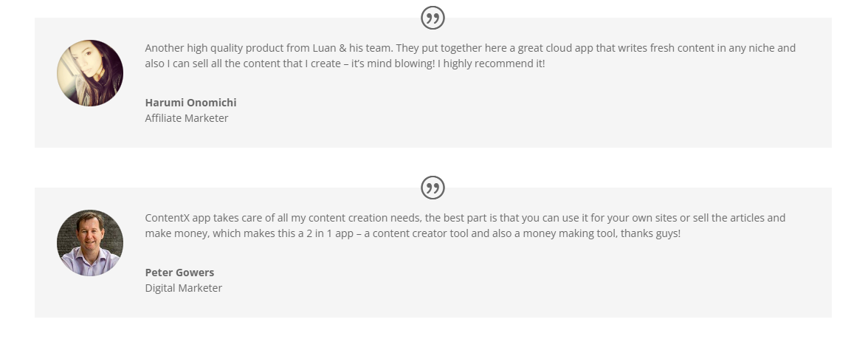Click the phrase 'thanks guys!'
The width and height of the screenshot is (868, 339).
(x=650, y=233)
